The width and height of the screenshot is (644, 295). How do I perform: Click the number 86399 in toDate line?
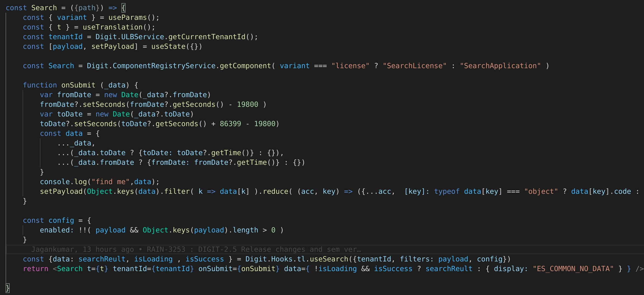click(x=230, y=124)
